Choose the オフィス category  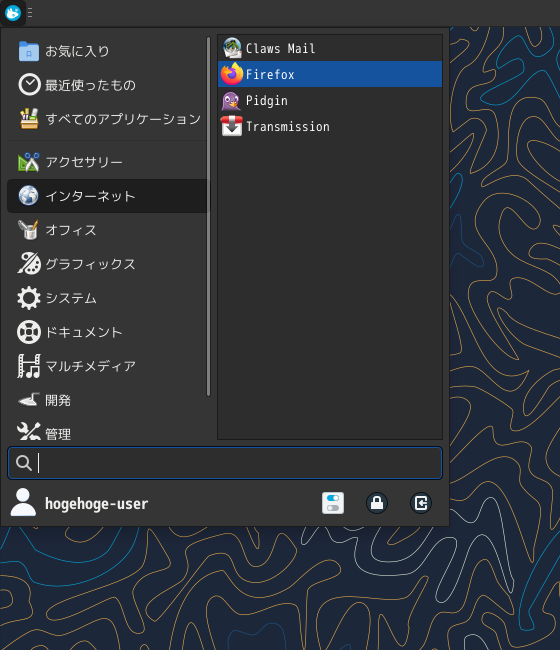coord(107,230)
